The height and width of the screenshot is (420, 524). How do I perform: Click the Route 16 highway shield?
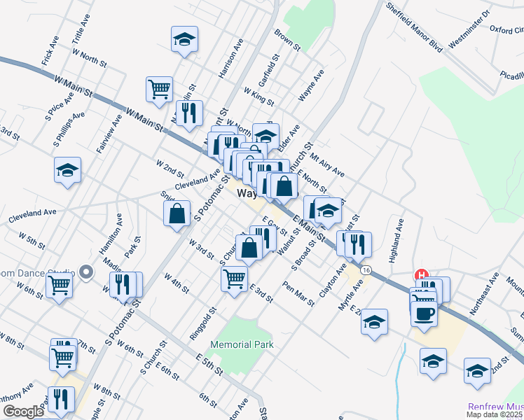pos(366,269)
